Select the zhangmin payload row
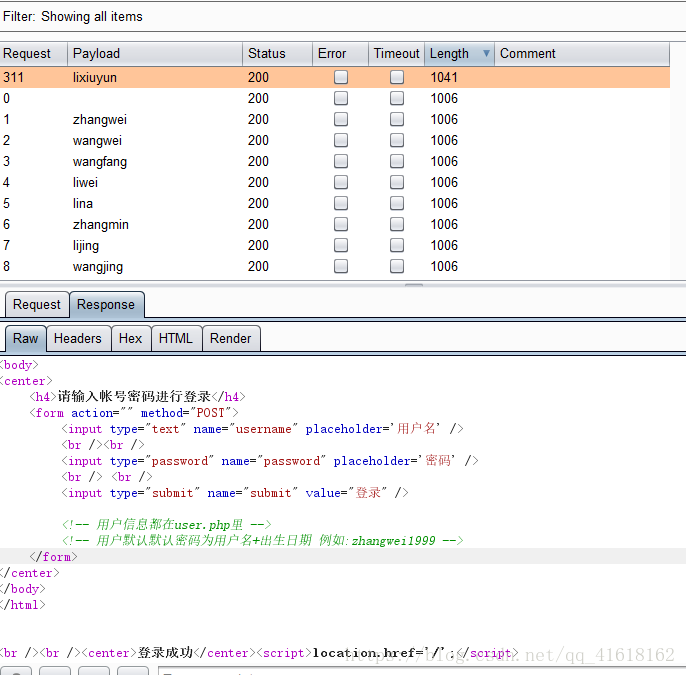Image resolution: width=686 pixels, height=675 pixels. coord(335,224)
